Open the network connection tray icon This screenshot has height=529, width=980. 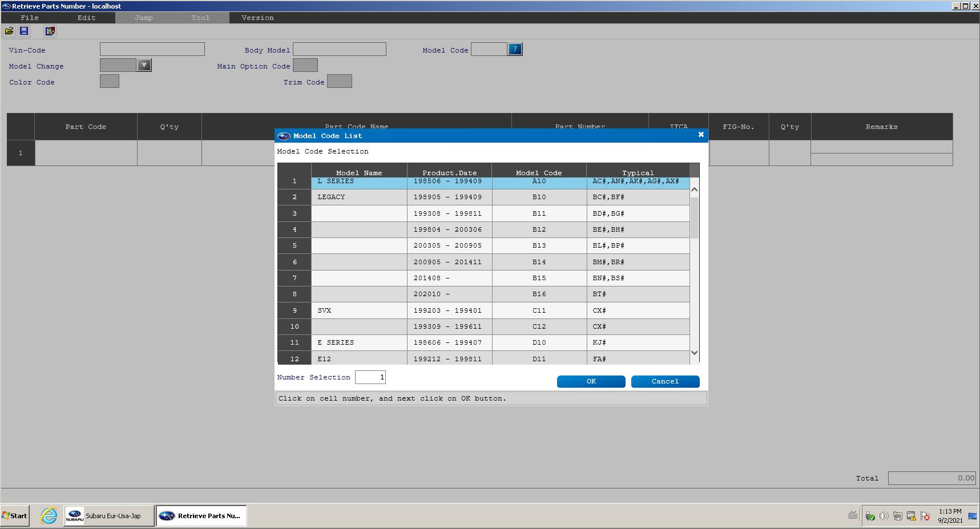click(x=897, y=516)
